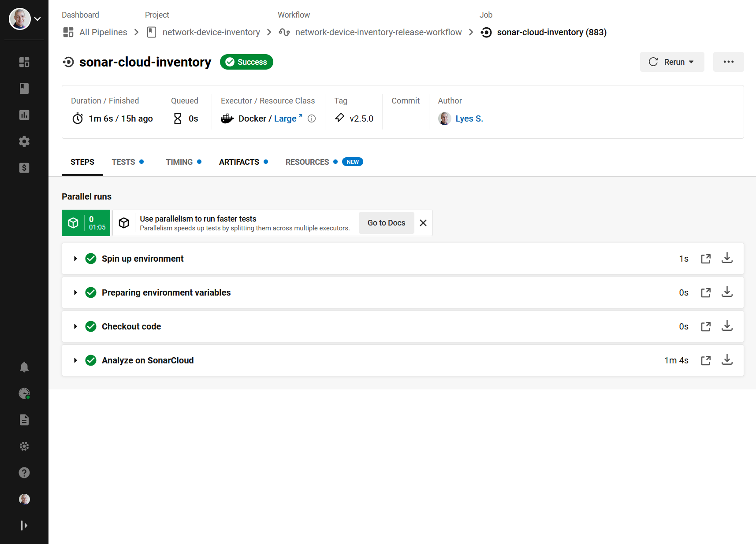Open the more actions ellipsis menu
The height and width of the screenshot is (544, 756).
(728, 62)
